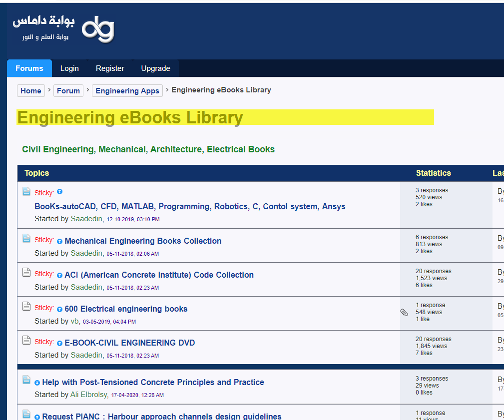Click the document icon beside the ACI Code Collection
Image resolution: width=504 pixels, height=420 pixels.
click(x=26, y=272)
